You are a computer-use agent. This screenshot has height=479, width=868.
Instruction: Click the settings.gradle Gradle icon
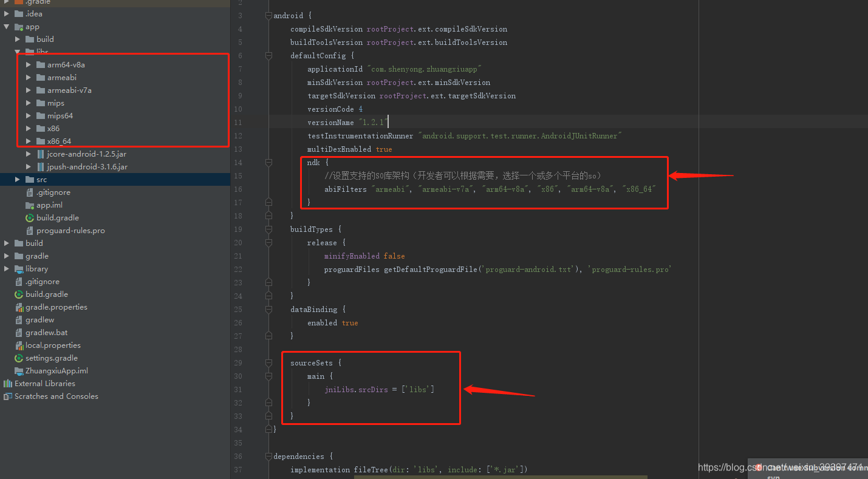(19, 358)
